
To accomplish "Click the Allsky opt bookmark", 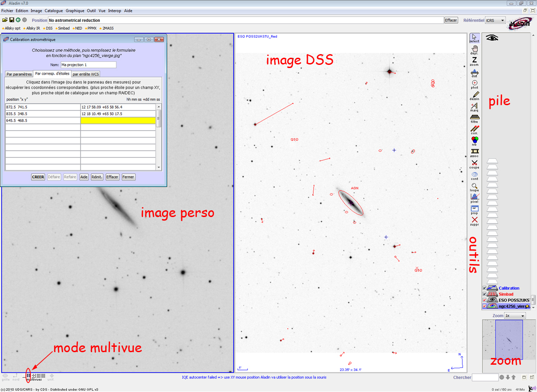I will click(11, 28).
